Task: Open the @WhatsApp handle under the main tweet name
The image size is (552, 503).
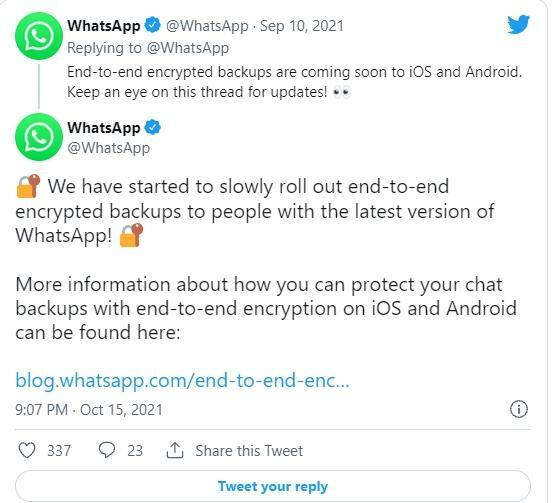Action: (x=108, y=148)
